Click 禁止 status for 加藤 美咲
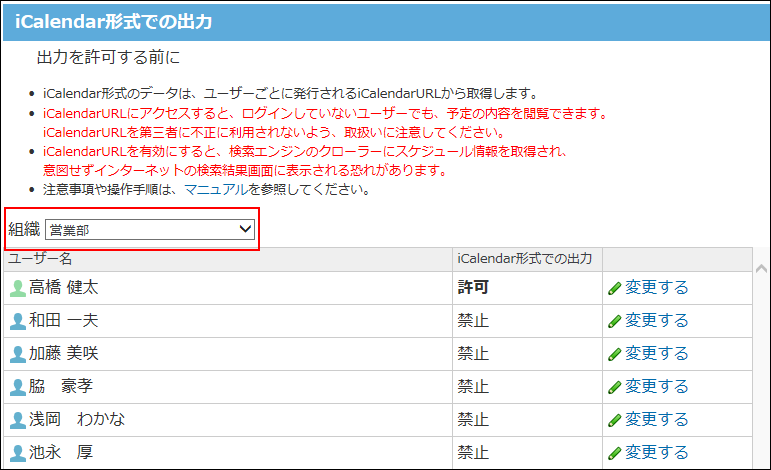This screenshot has width=771, height=470. [473, 353]
